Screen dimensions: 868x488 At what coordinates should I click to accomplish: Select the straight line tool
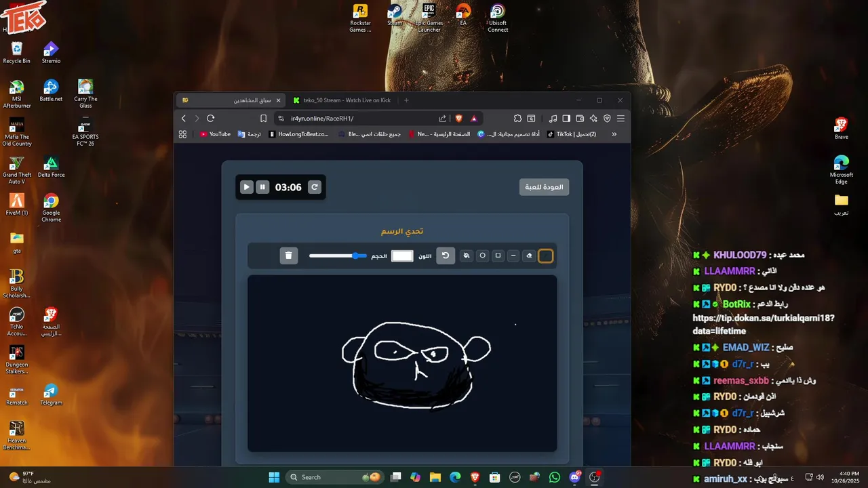click(513, 256)
